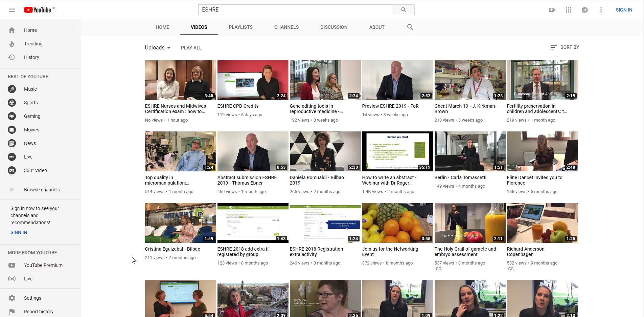This screenshot has height=317, width=644.
Task: Open the Discussion tab
Action: coord(334,27)
